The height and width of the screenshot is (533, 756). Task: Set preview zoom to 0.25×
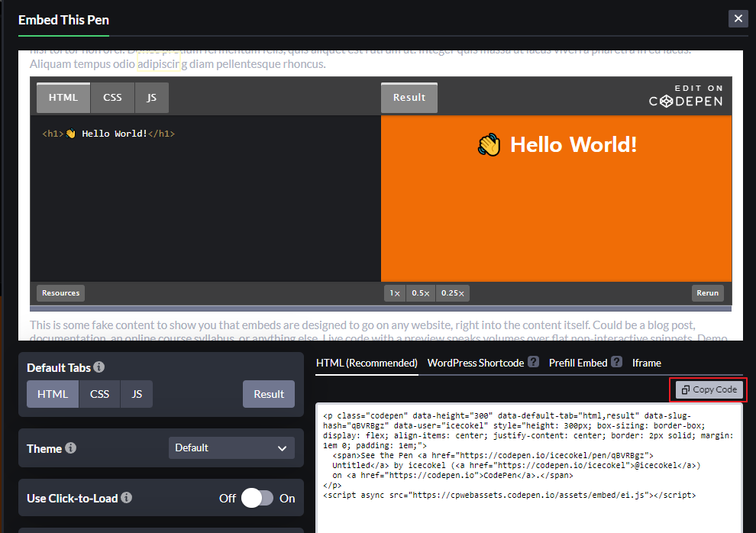[452, 293]
